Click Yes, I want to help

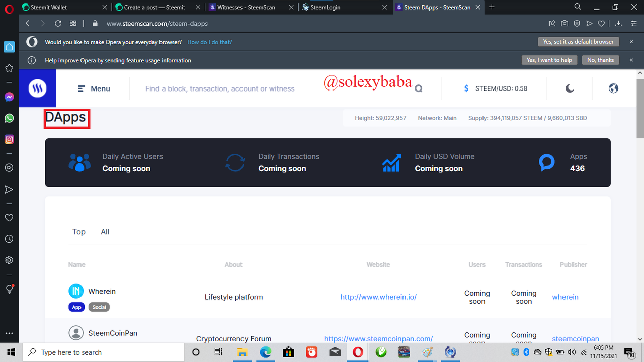(x=549, y=60)
